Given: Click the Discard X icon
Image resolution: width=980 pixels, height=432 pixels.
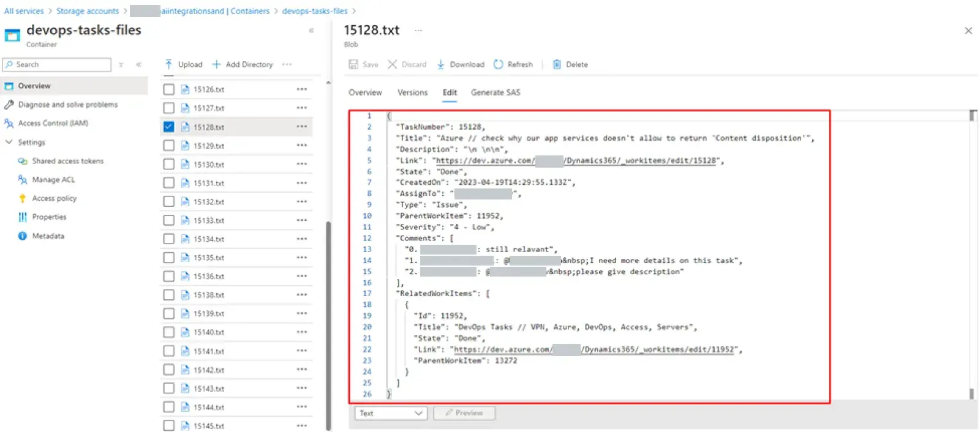Looking at the screenshot, I should click(393, 64).
